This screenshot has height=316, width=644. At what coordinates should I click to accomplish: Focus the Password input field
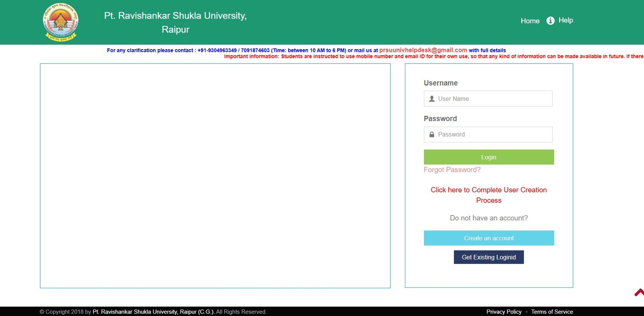click(488, 135)
